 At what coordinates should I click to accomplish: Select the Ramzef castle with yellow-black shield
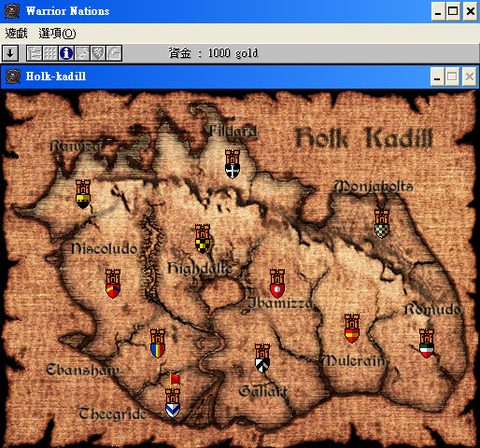coord(83,194)
